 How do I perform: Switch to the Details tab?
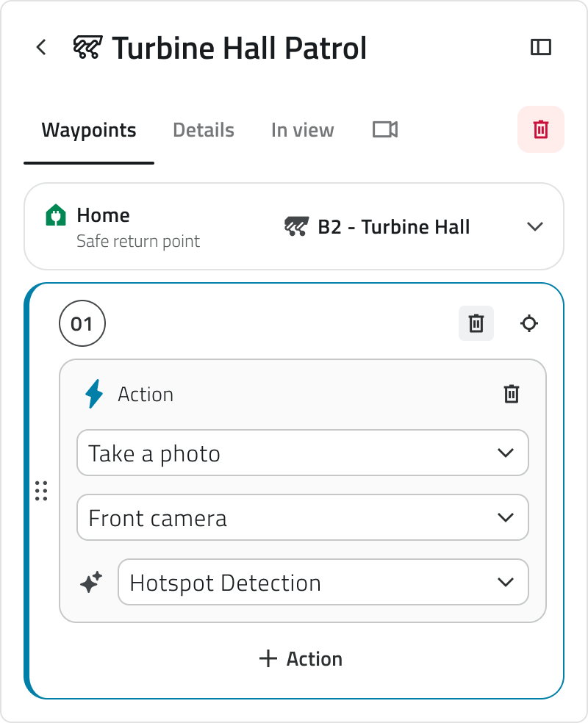pos(204,130)
